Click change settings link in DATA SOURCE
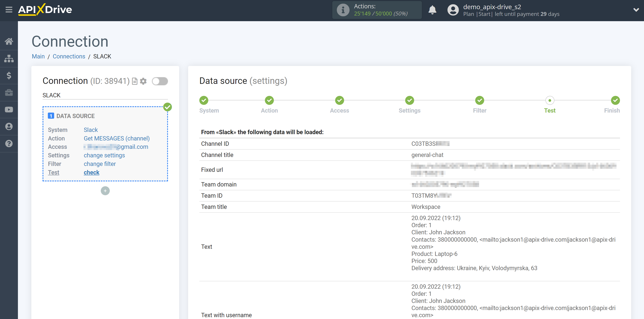The image size is (644, 319). (104, 155)
